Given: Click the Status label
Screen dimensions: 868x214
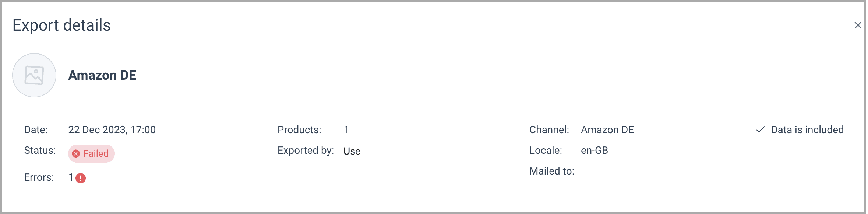Looking at the screenshot, I should click(40, 151).
